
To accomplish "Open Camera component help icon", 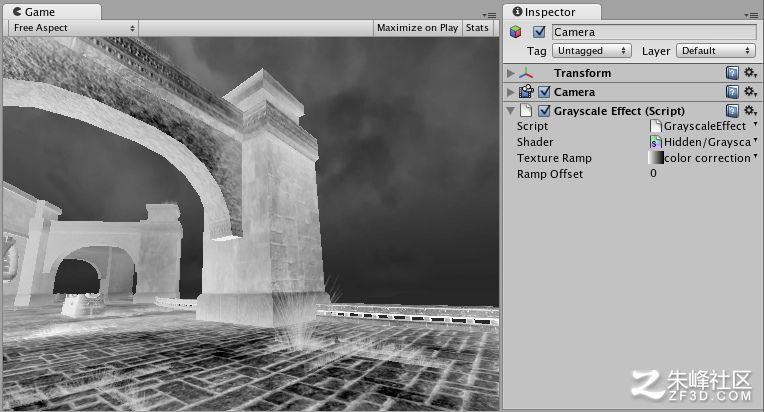I will [732, 92].
